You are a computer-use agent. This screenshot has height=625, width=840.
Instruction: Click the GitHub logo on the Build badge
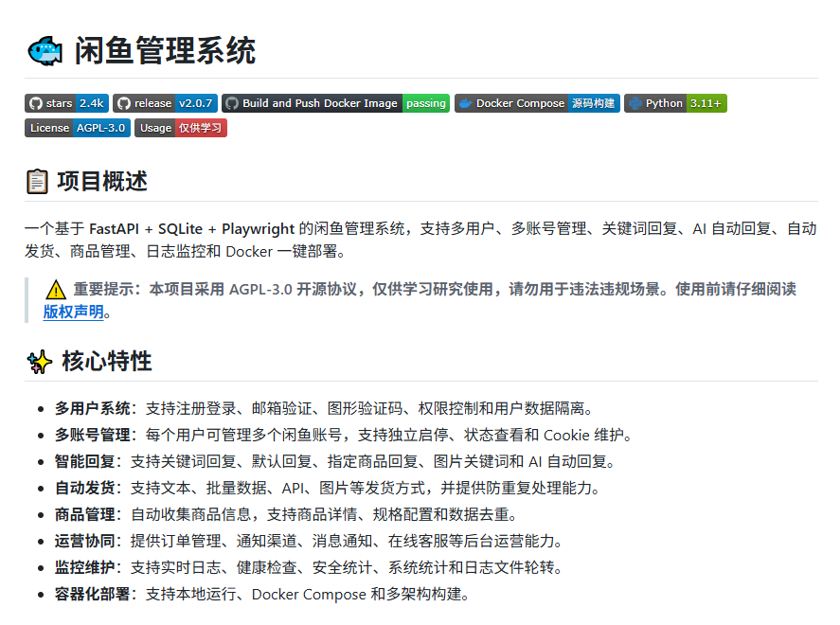[232, 103]
